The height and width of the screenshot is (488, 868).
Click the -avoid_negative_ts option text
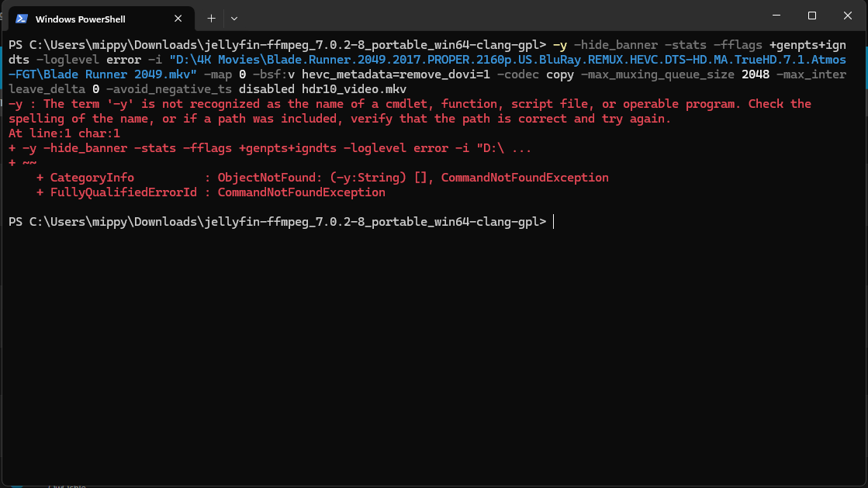[x=169, y=89]
